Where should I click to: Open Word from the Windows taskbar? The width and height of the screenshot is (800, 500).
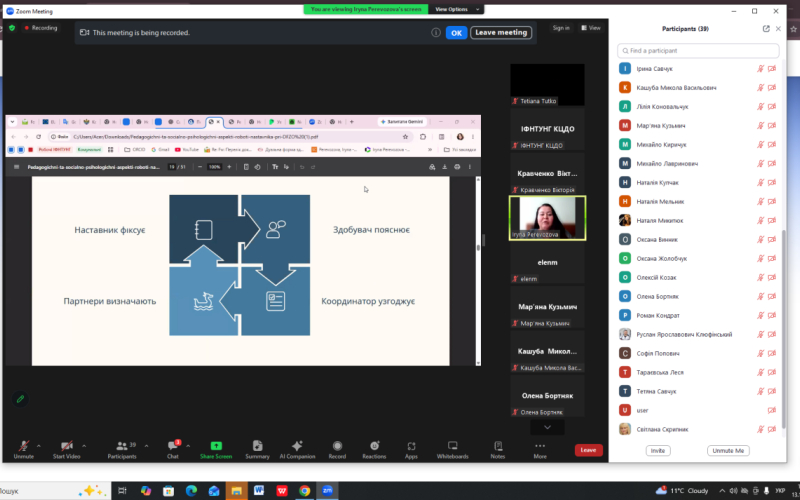click(259, 491)
